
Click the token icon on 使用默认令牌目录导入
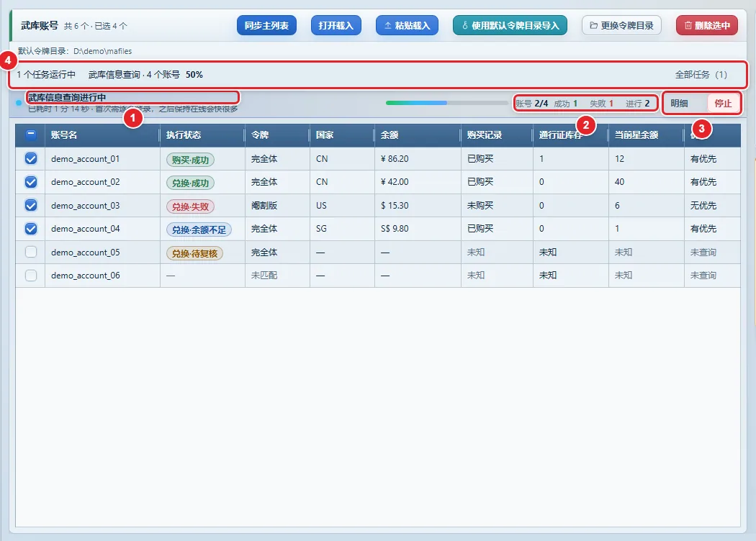[x=465, y=25]
